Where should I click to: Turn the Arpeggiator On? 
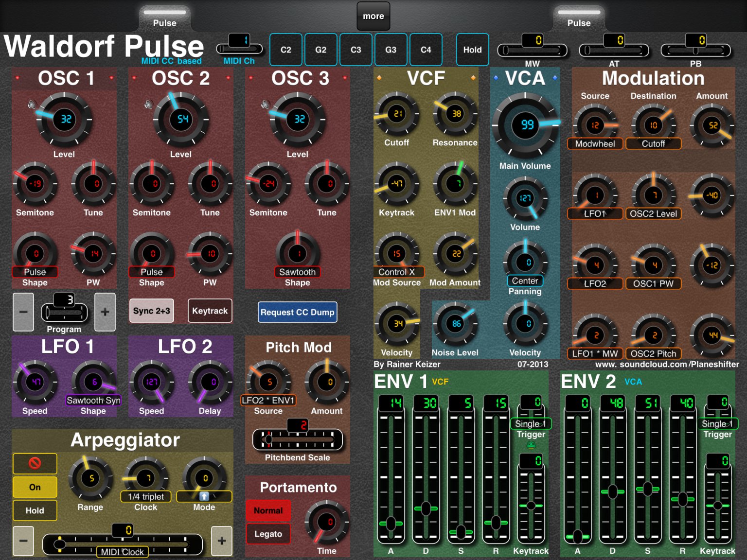tap(35, 487)
